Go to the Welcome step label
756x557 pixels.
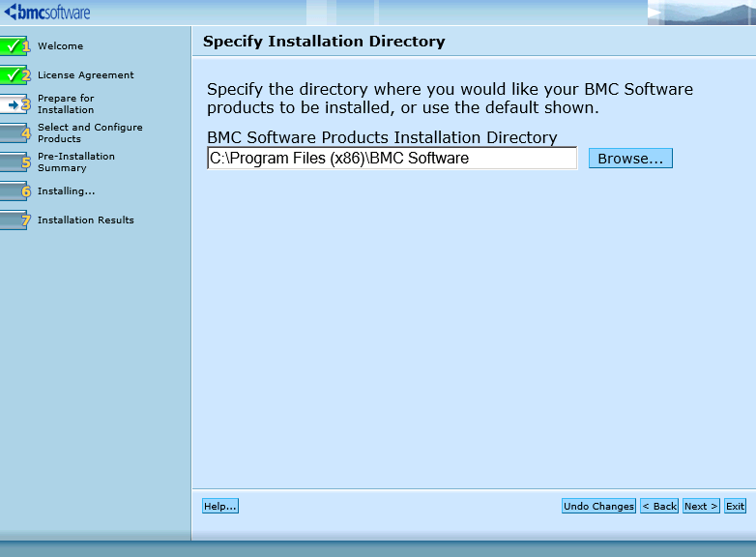(x=61, y=46)
